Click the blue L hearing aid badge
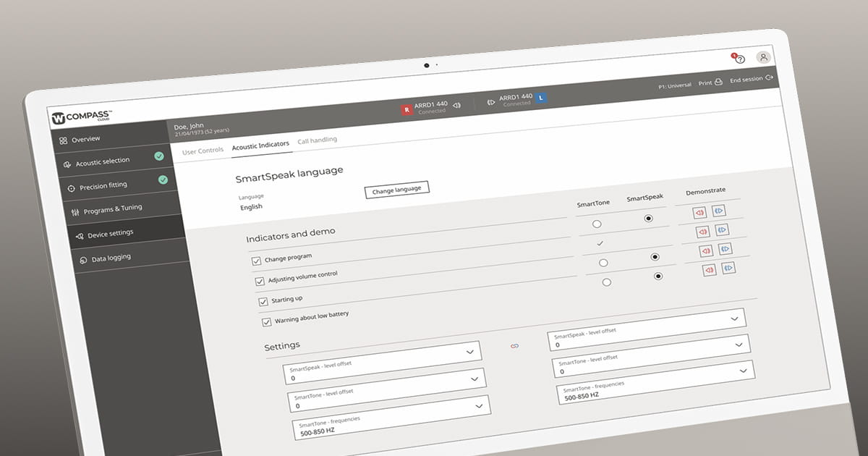The height and width of the screenshot is (456, 868). (x=540, y=98)
